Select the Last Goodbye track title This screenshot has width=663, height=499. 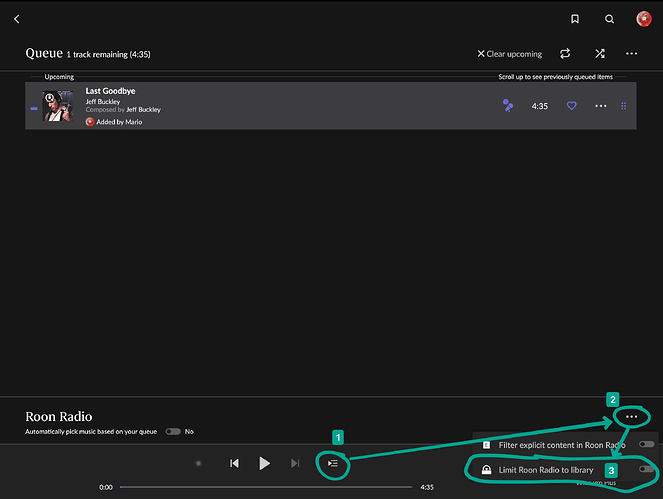click(x=110, y=91)
